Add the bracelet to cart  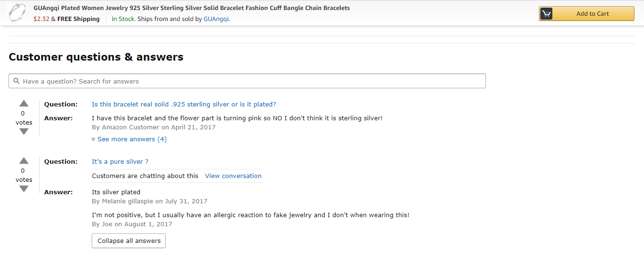592,14
